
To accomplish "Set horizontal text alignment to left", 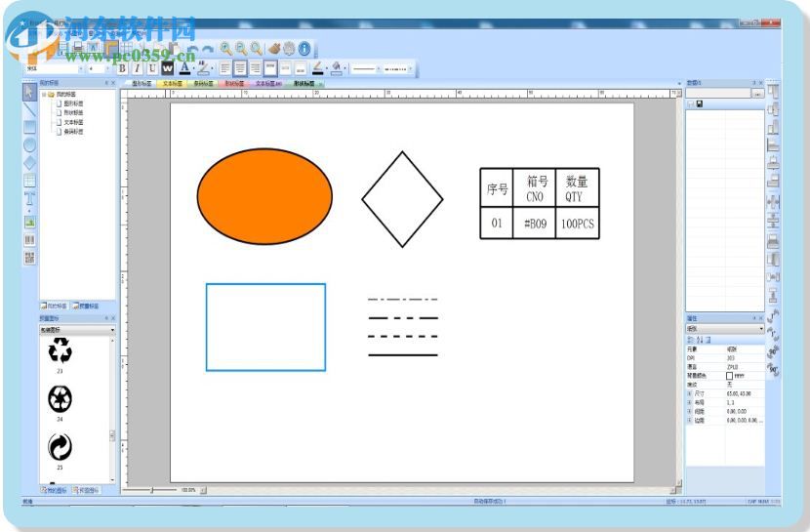I will 224,68.
